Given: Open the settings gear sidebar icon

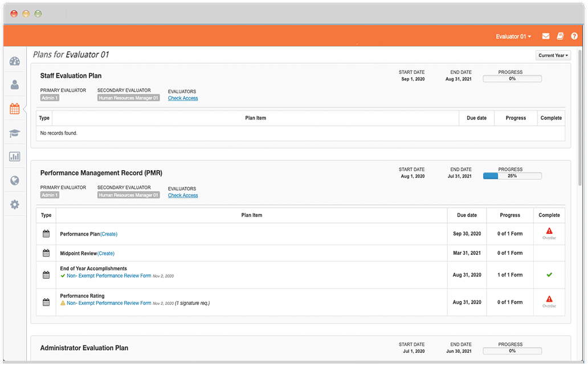Looking at the screenshot, I should pos(15,204).
